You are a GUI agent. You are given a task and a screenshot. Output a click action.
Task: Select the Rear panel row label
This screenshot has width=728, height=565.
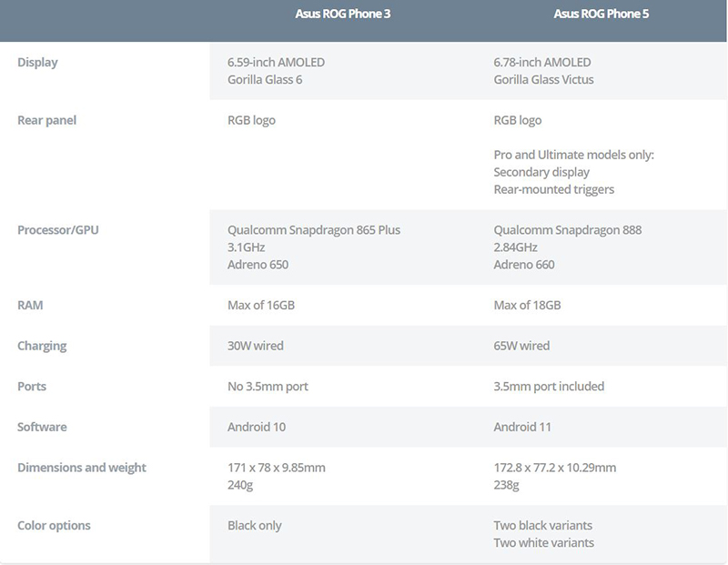pyautogui.click(x=46, y=120)
